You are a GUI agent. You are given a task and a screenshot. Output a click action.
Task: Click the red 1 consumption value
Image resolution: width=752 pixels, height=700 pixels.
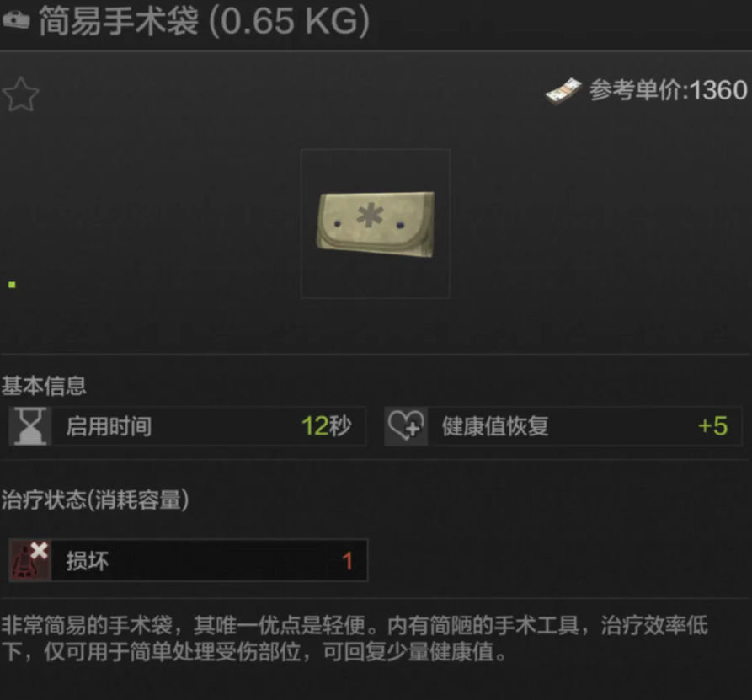pos(348,561)
